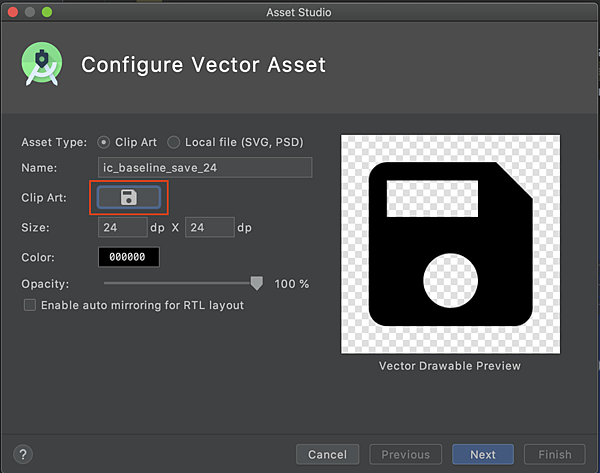Click the Name field ic_baseline_save_24
This screenshot has width=600, height=473.
click(205, 168)
